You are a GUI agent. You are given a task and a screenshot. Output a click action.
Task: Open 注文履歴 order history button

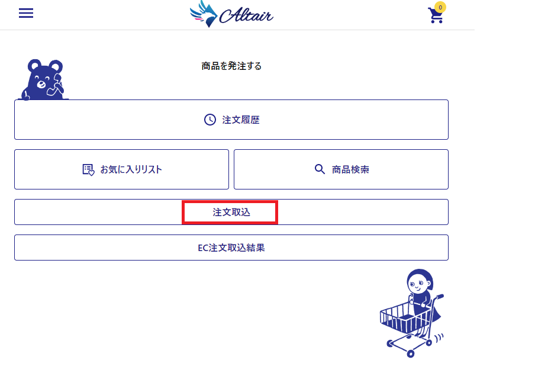231,120
